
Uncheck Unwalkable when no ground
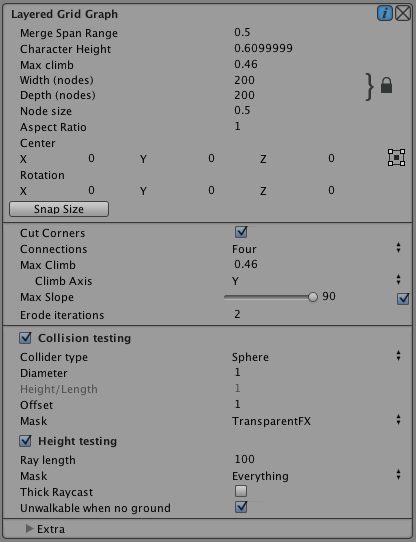(241, 507)
